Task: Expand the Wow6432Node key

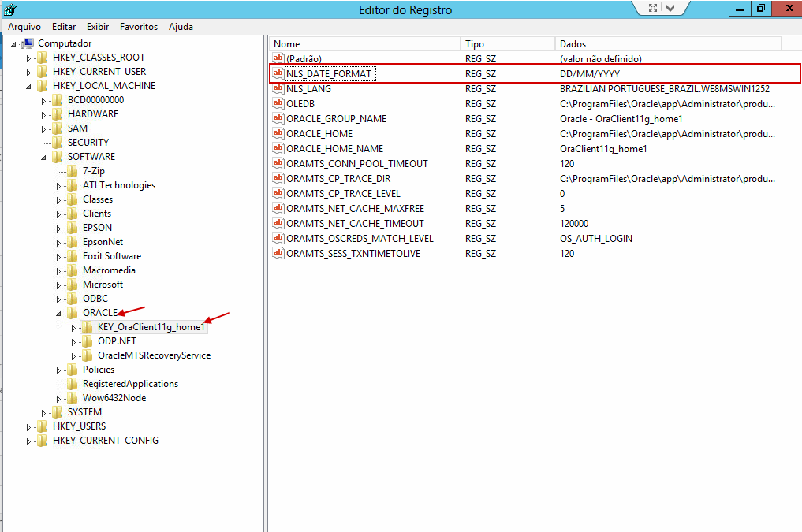Action: [x=58, y=399]
